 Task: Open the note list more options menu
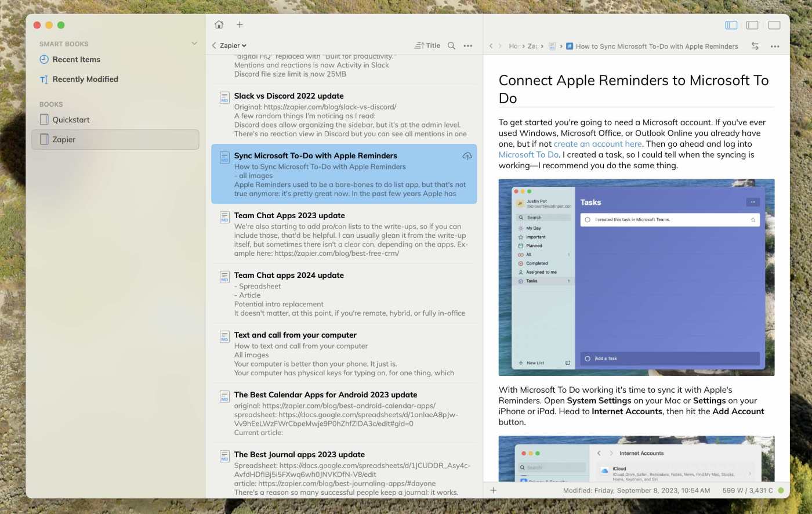coord(468,45)
